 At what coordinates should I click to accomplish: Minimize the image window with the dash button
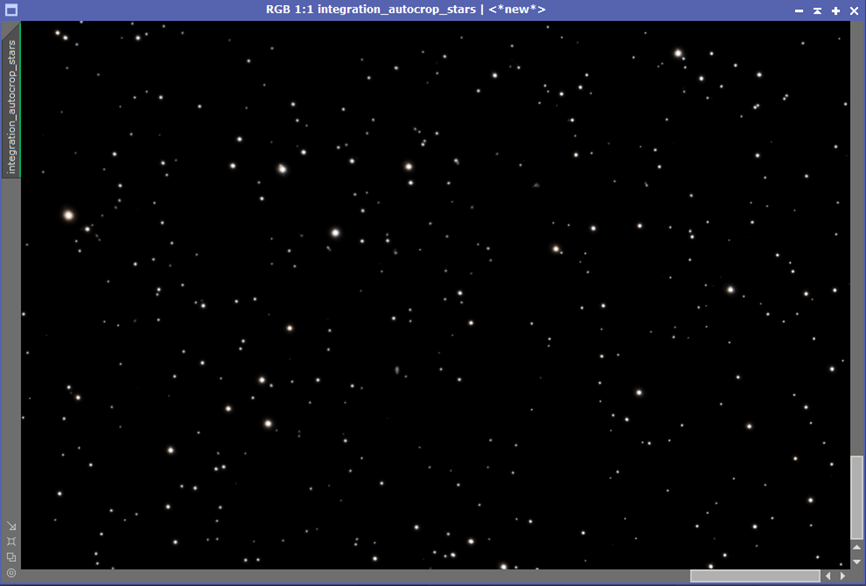799,10
